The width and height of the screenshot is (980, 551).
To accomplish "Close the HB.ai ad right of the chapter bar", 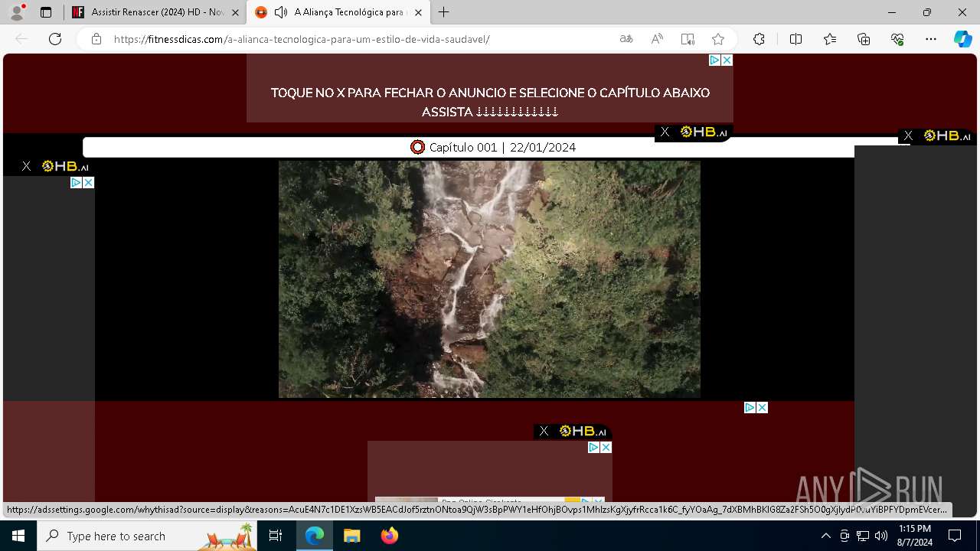I will coord(665,132).
